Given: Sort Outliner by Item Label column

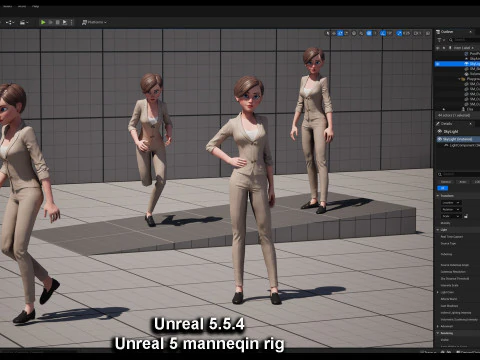Looking at the screenshot, I should [x=463, y=48].
